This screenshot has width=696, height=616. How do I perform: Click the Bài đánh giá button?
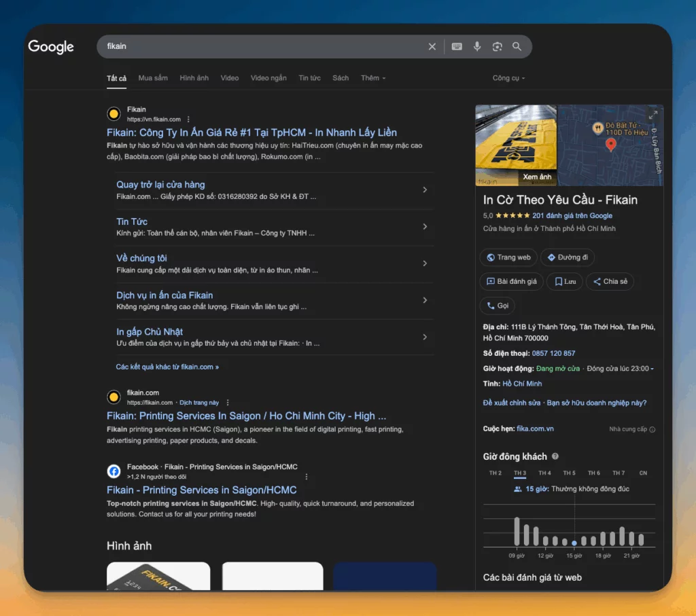(x=511, y=282)
